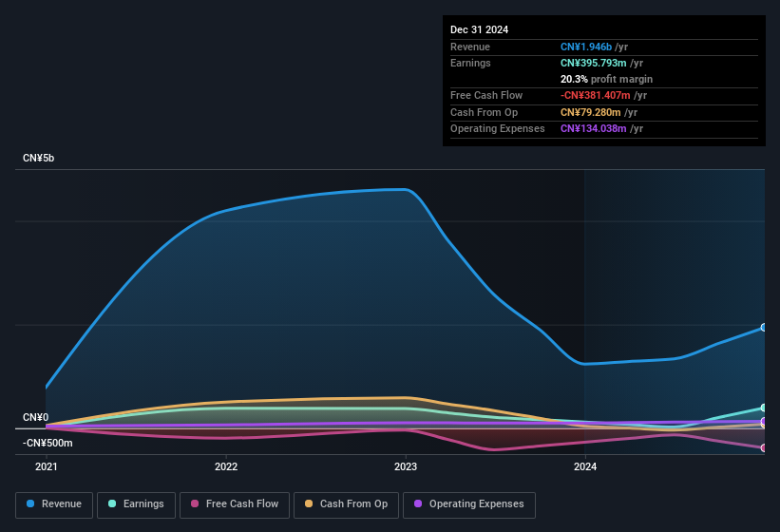The height and width of the screenshot is (532, 780).
Task: Click the CN¥1.946b revenue value
Action: click(586, 47)
